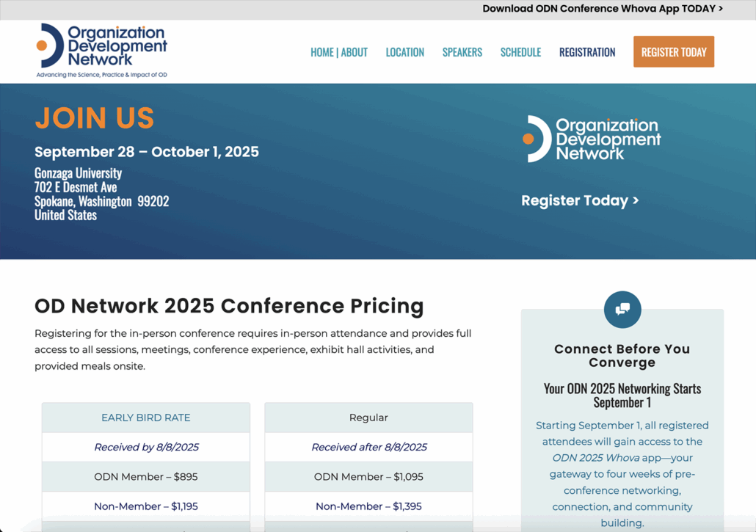Click the chat bubbles icon above Connect card
This screenshot has height=532, width=756.
pos(622,310)
